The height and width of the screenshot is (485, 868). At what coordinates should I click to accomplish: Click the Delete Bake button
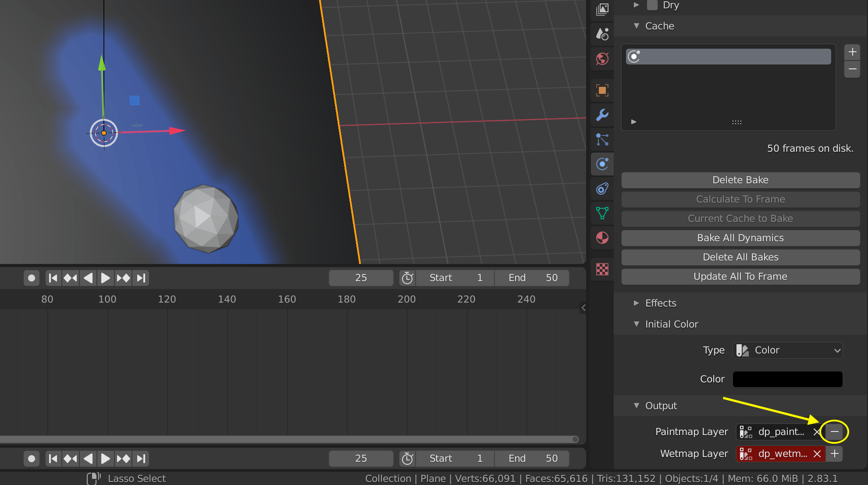click(740, 180)
